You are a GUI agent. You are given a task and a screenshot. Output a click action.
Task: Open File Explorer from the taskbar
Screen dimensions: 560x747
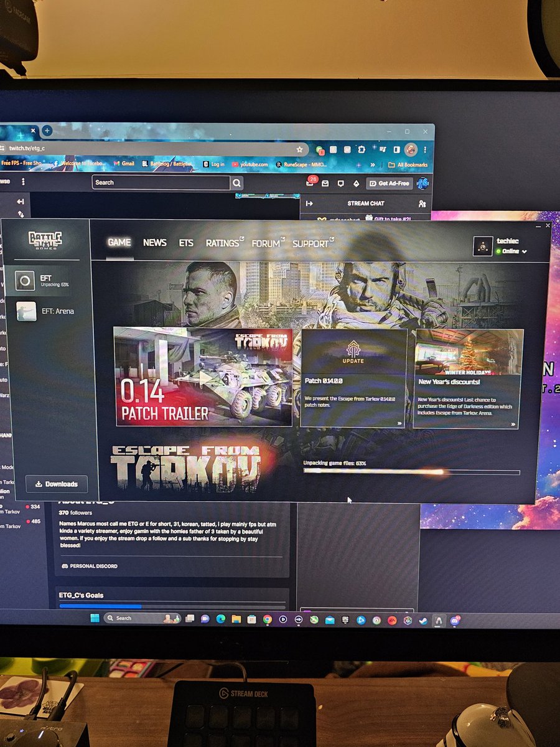coord(236,619)
